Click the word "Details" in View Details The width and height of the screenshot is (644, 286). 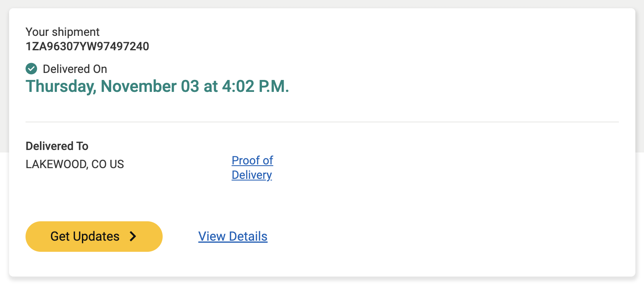coord(248,237)
